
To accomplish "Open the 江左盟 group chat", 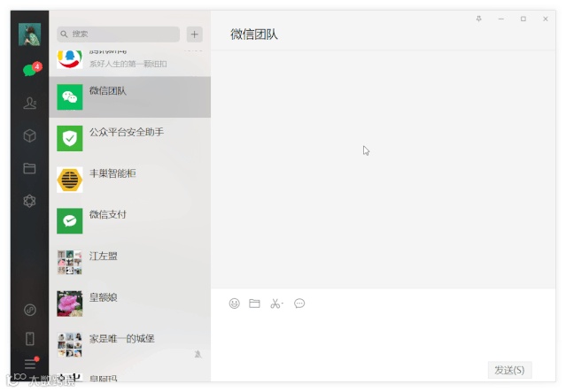I will [x=130, y=262].
